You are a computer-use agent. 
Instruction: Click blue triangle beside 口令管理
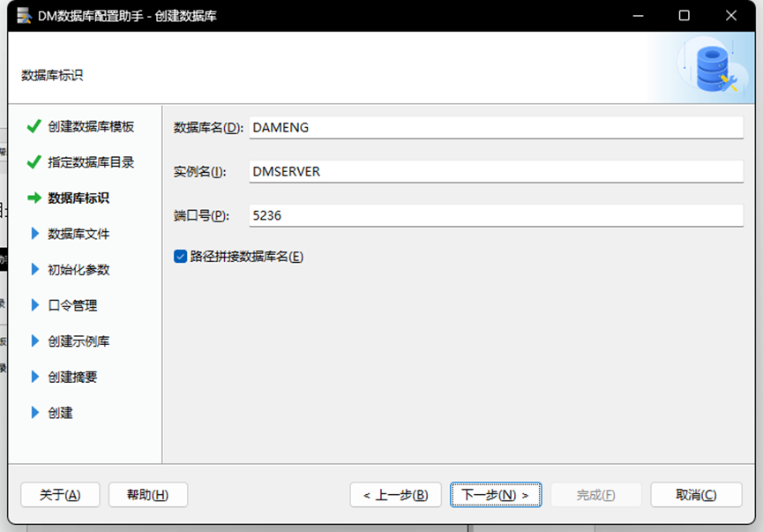tap(34, 305)
